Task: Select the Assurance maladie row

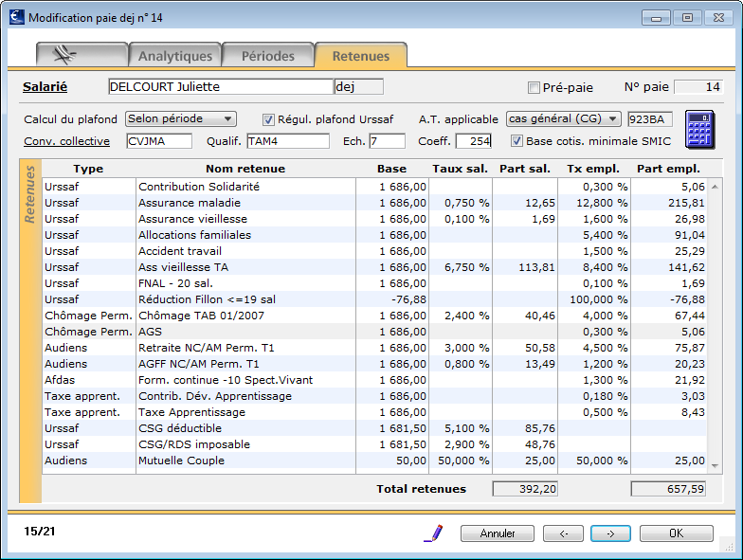Action: coord(374,203)
